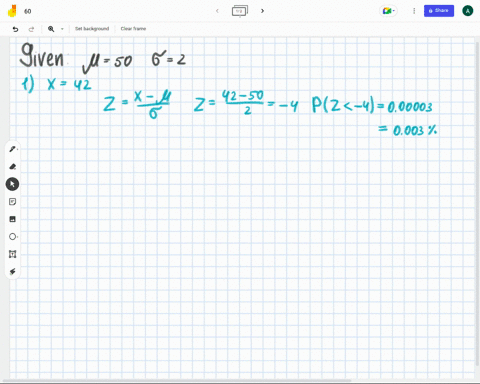Viewport: 480px width, 384px height.
Task: Select the Laser pointer tool
Action: coord(13,272)
